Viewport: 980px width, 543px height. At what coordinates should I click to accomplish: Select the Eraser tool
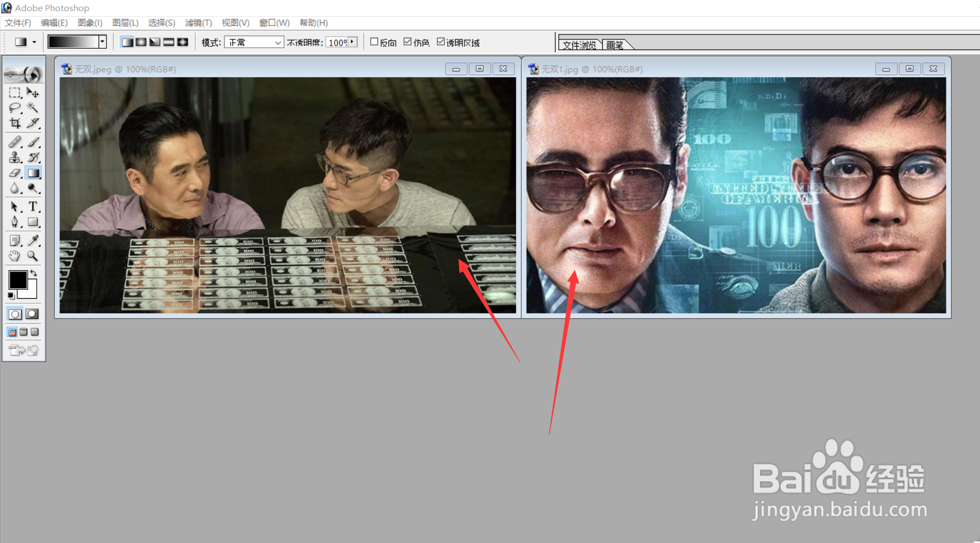click(x=15, y=173)
